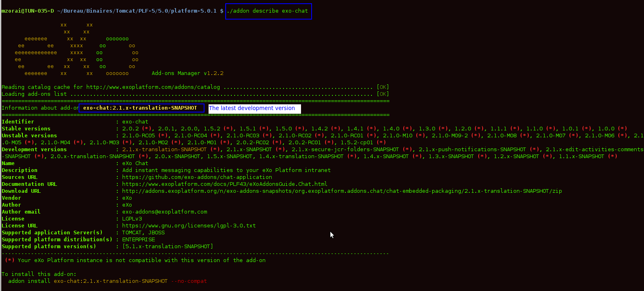Viewport: 644px width, 291px height.
Task: Open the Download URL ending in SNAPSHOT/zip
Action: (x=342, y=191)
